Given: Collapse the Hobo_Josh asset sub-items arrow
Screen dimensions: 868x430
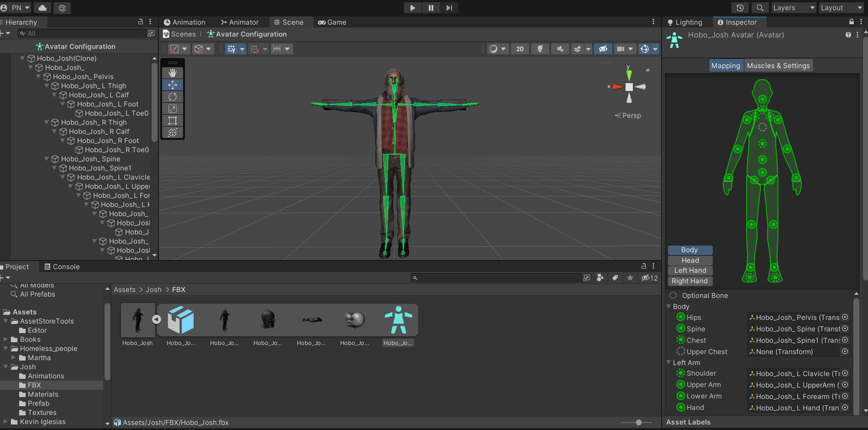Looking at the screenshot, I should pos(157,319).
